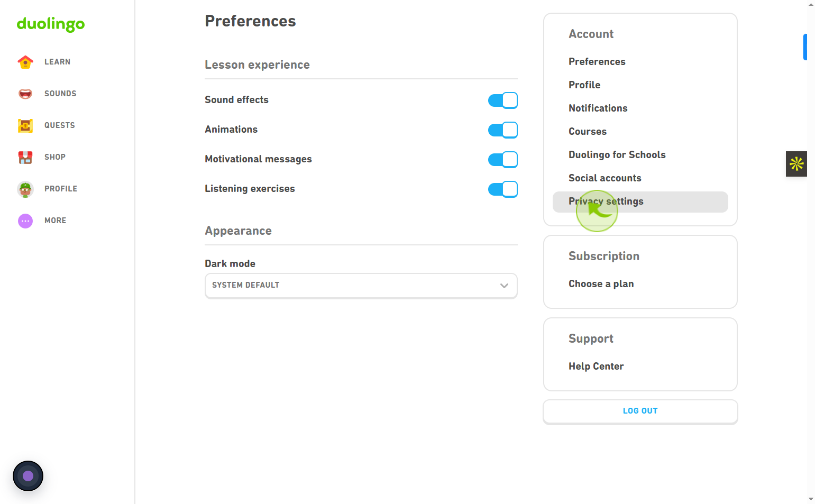Screen dimensions: 815x504
Task: Toggle the Listening exercises switch
Action: click(503, 189)
